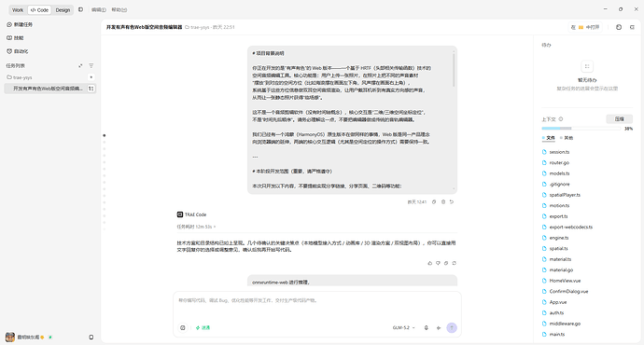The image size is (644, 345).
Task: Click the context usage progress bar
Action: [x=581, y=129]
